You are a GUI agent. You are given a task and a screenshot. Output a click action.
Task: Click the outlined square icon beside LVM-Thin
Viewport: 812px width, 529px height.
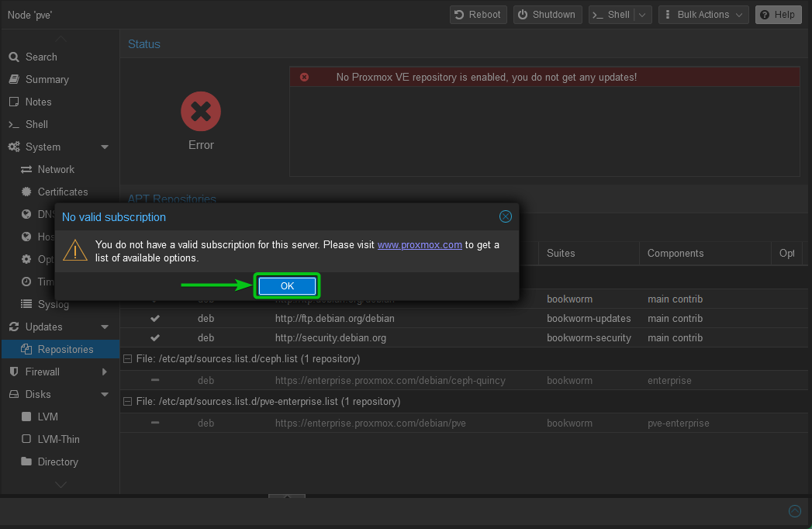click(x=26, y=439)
